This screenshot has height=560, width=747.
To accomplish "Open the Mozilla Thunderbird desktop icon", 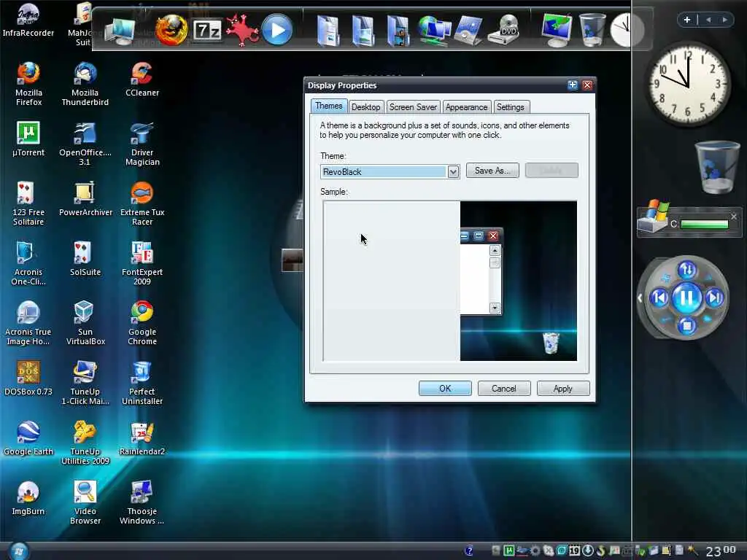I will pos(85,83).
